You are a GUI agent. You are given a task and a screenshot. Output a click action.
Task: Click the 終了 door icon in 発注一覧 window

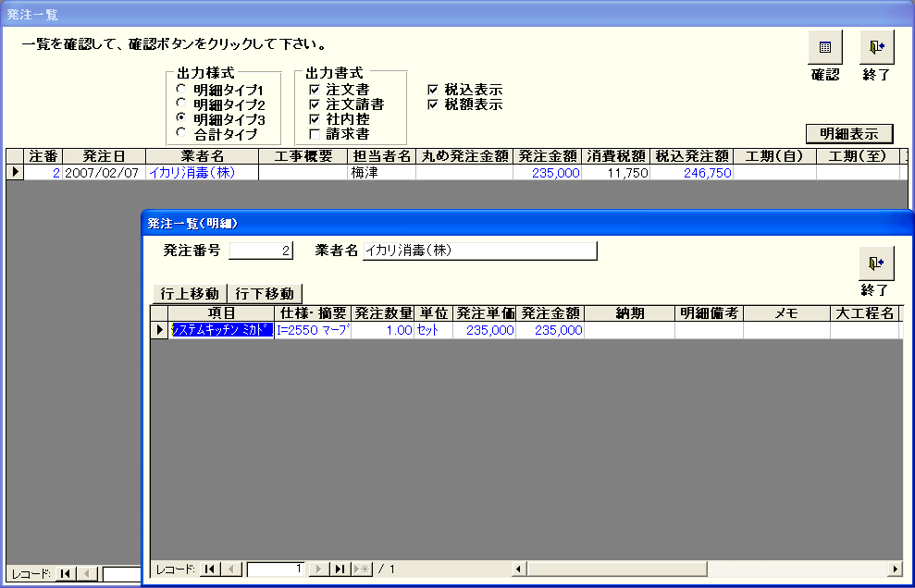pos(876,47)
